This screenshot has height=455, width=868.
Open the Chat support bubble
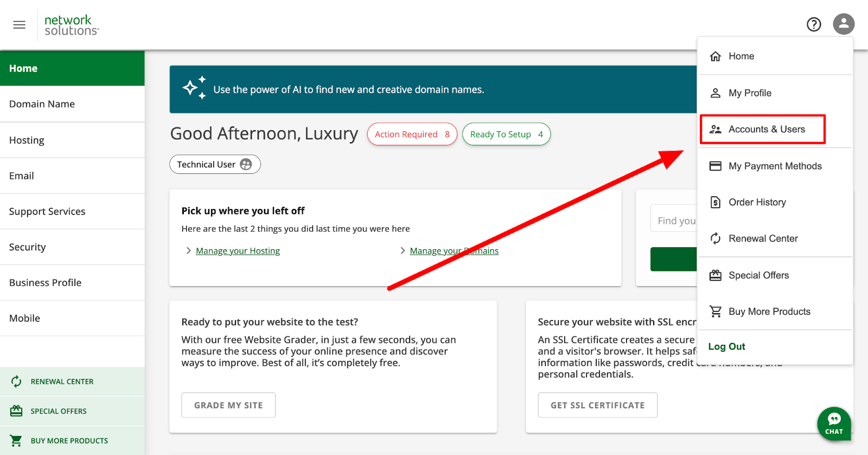[x=834, y=424]
